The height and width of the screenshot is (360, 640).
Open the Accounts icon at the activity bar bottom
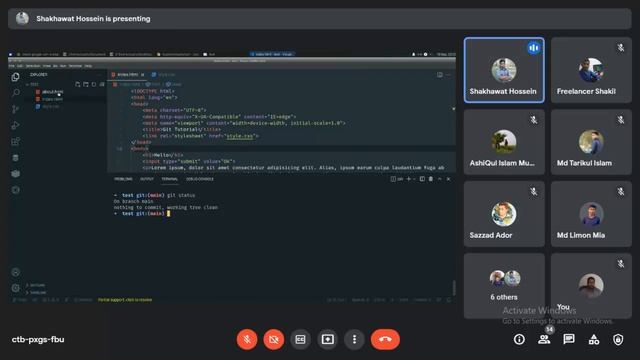[16, 272]
